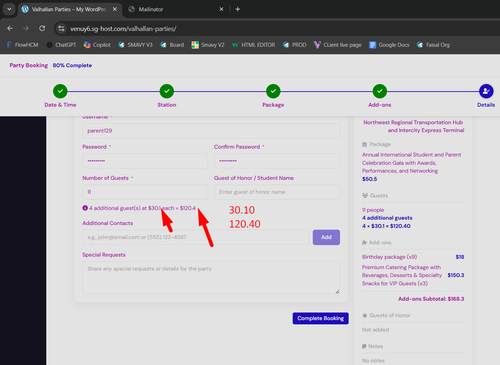Screen dimensions: 500x365
Task: Close the Valhallan Parties tab
Action: point(115,9)
